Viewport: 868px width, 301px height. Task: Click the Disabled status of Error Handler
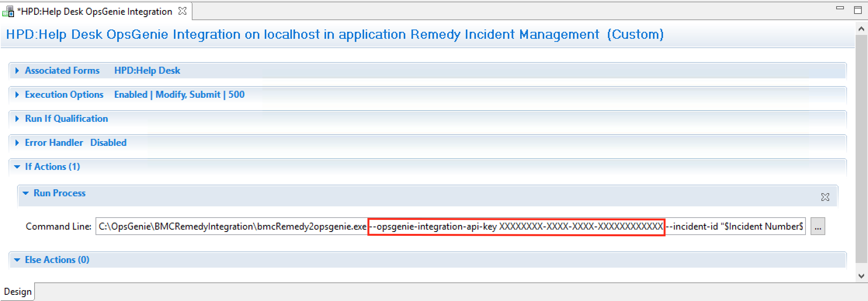(x=108, y=143)
